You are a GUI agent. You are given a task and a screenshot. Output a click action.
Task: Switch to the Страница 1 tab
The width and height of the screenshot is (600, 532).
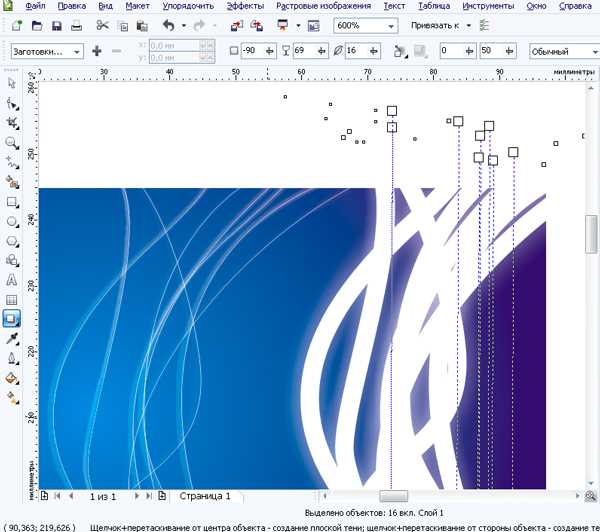click(205, 496)
